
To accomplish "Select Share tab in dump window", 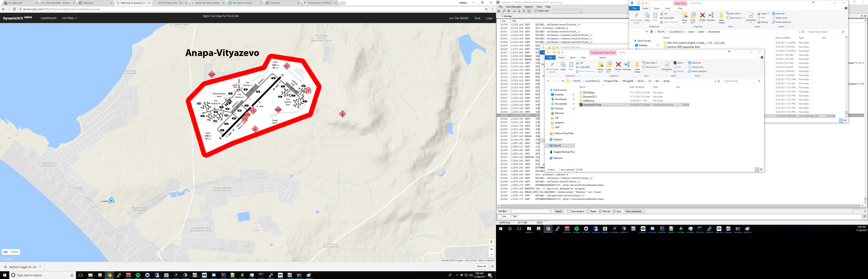I will click(573, 58).
